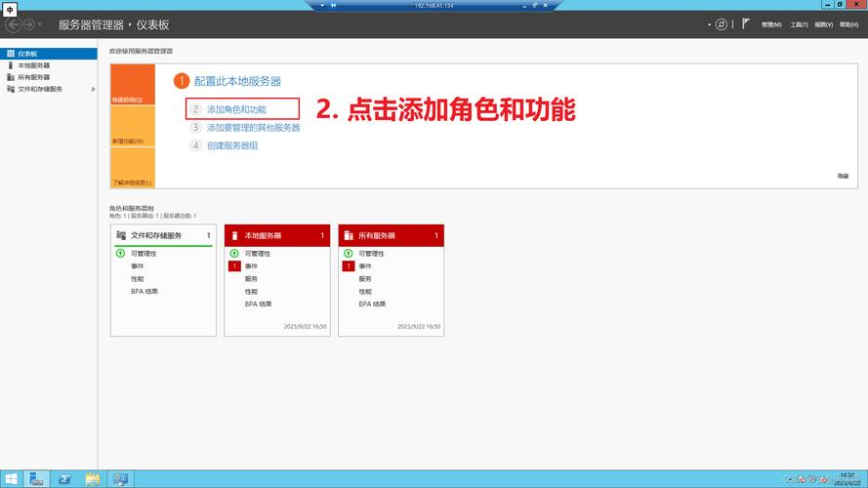Image resolution: width=868 pixels, height=488 pixels.
Task: Click 隐藏 to hide the welcome tile
Action: tap(843, 176)
